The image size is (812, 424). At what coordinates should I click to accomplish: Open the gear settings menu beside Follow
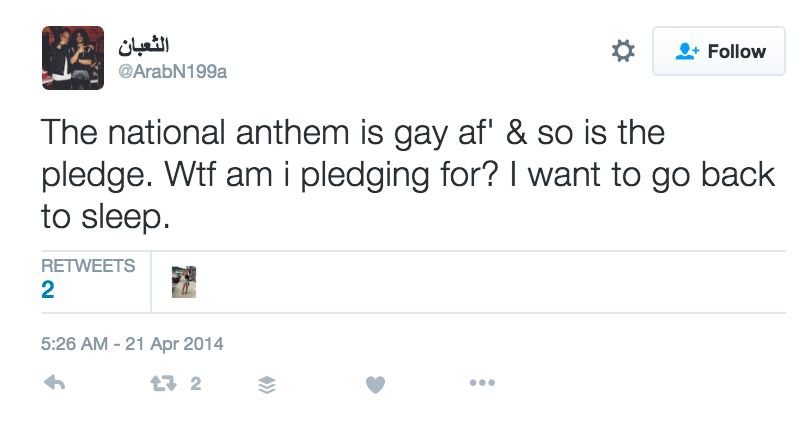click(x=623, y=51)
